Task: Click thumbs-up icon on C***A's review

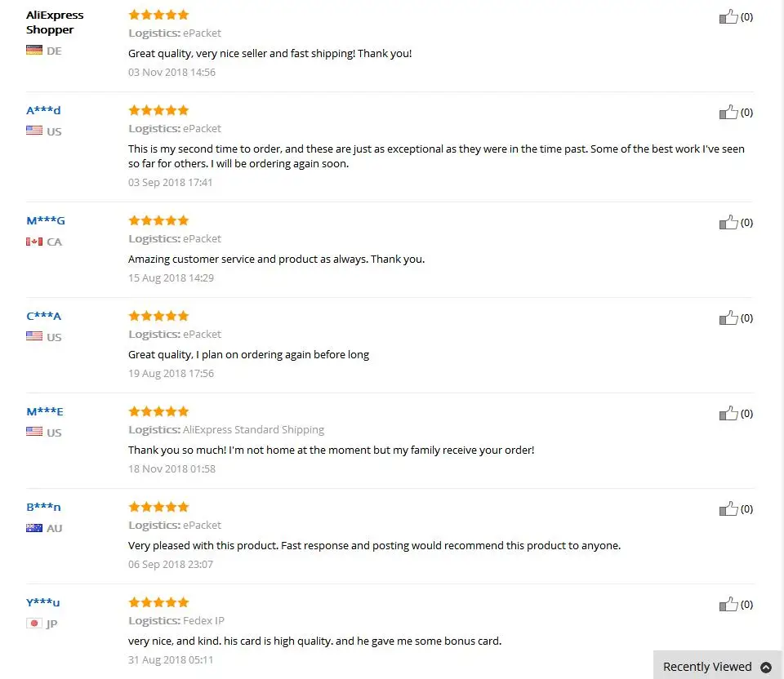Action: (728, 317)
